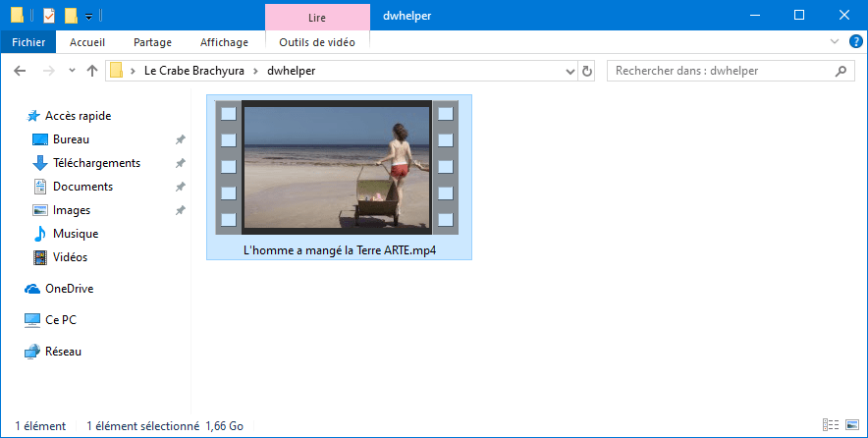868x438 pixels.
Task: Click the pin icon beside Documents
Action: (180, 187)
